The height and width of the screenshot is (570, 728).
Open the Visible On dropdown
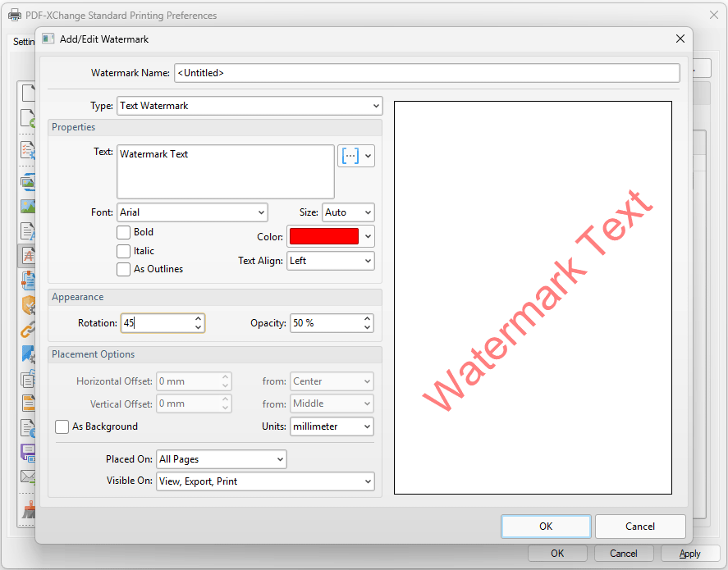264,481
